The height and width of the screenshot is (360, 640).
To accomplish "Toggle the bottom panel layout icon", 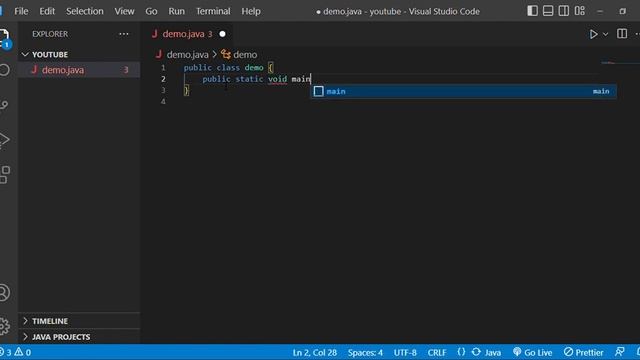I will coord(548,11).
